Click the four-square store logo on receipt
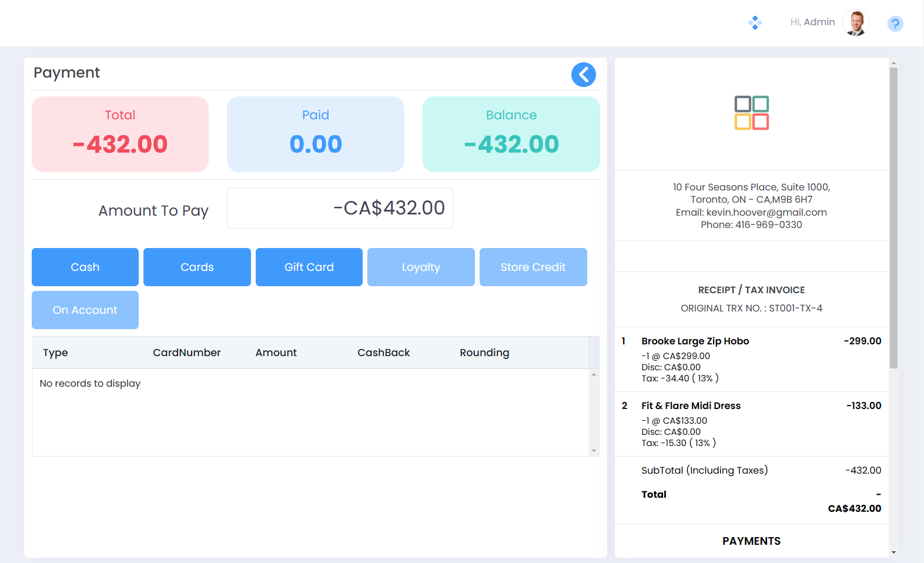Viewport: 924px width, 563px height. click(x=751, y=113)
